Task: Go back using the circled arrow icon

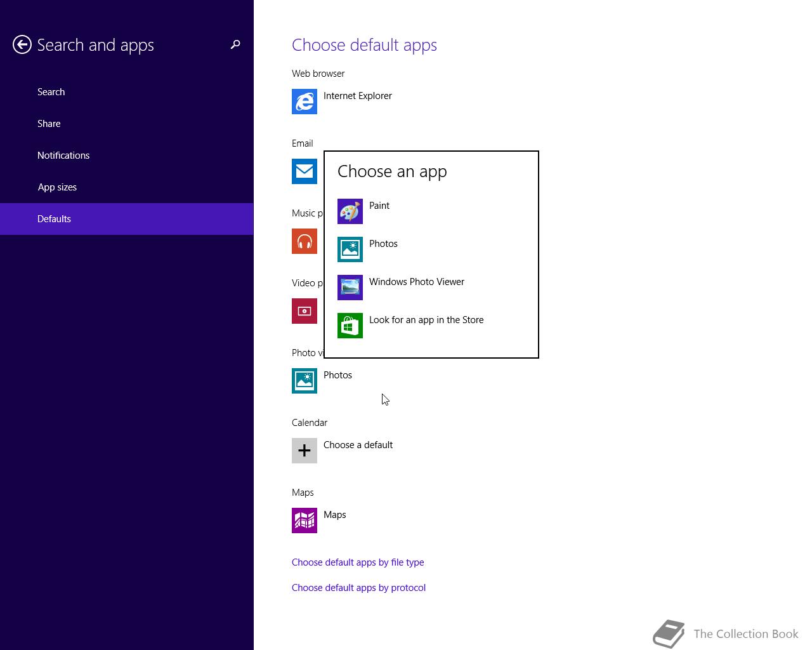Action: click(22, 44)
